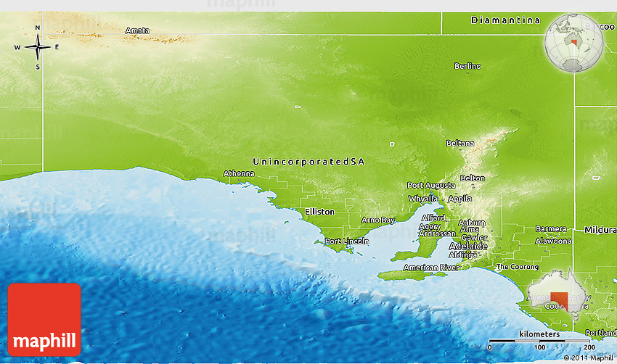Click the kilometers scale bar

[x=539, y=339]
